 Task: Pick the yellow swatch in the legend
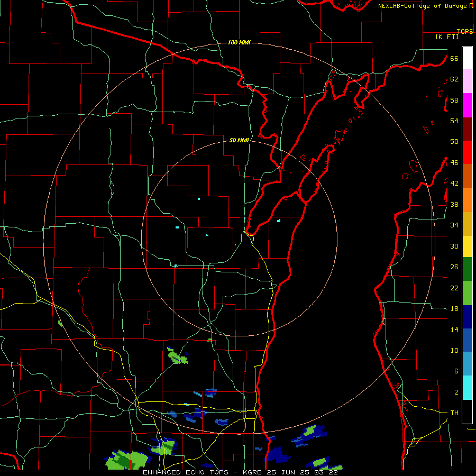click(467, 246)
